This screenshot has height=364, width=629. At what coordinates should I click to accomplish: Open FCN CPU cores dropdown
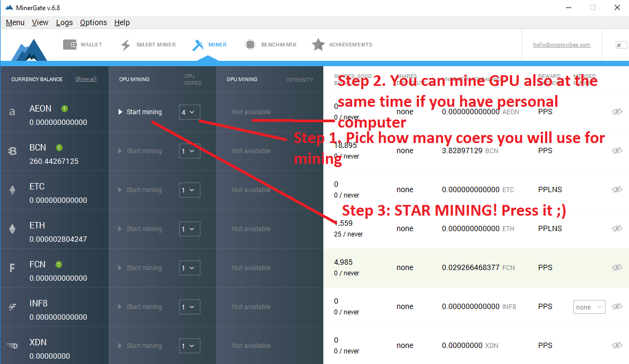pyautogui.click(x=189, y=268)
